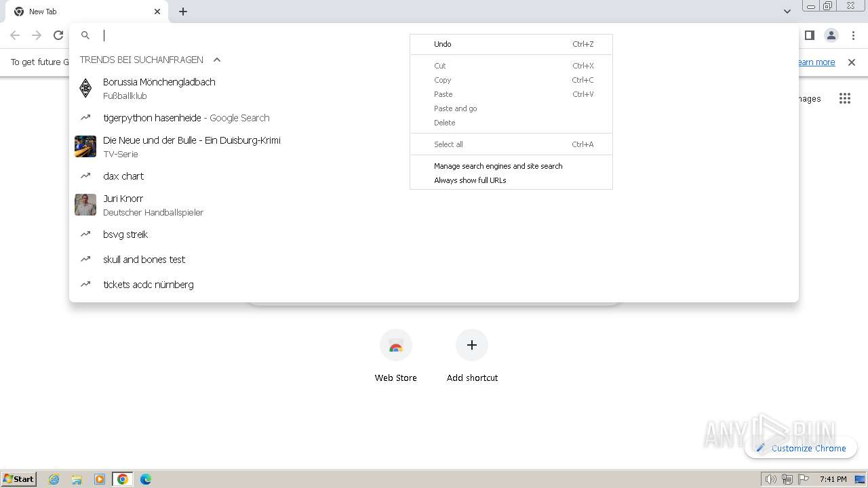This screenshot has height=488, width=868.
Task: Choose Paste from the context menu
Action: coord(511,94)
